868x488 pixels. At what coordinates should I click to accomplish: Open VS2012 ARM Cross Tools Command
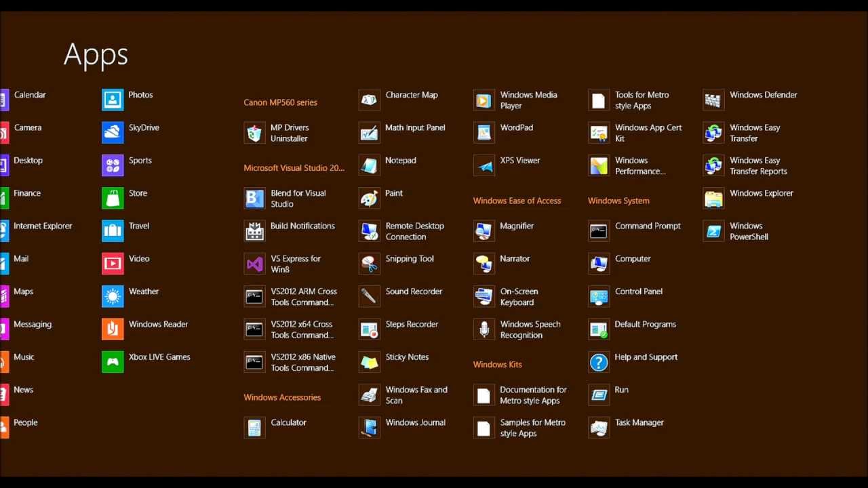pos(304,297)
